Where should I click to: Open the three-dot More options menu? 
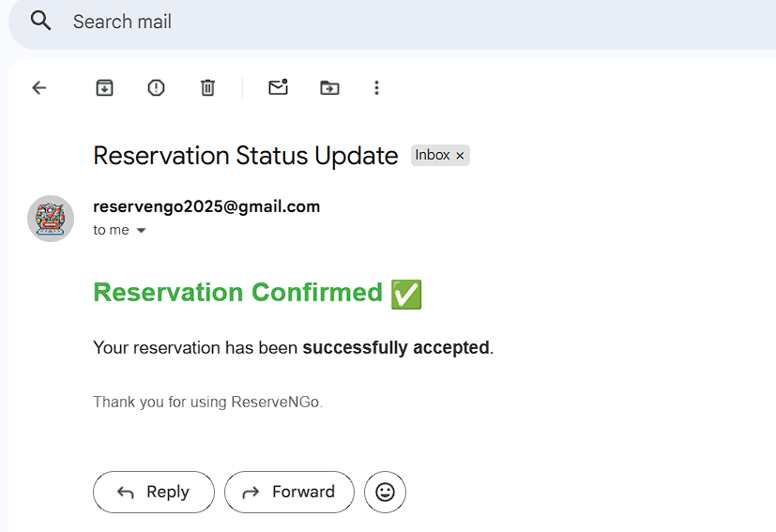pyautogui.click(x=376, y=87)
